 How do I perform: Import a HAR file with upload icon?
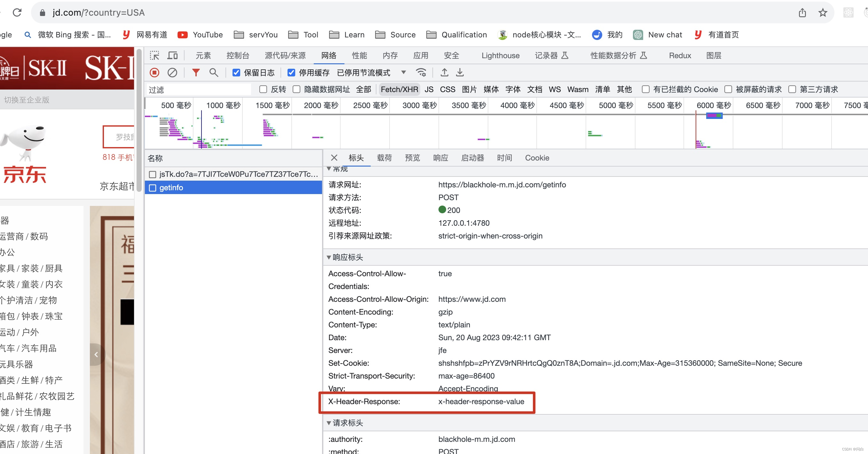(445, 72)
